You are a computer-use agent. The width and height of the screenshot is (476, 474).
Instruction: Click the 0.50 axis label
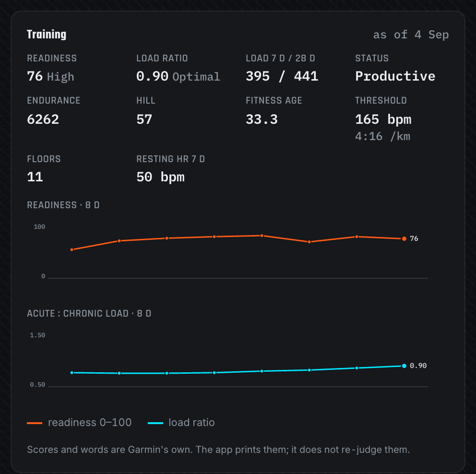pyautogui.click(x=37, y=385)
